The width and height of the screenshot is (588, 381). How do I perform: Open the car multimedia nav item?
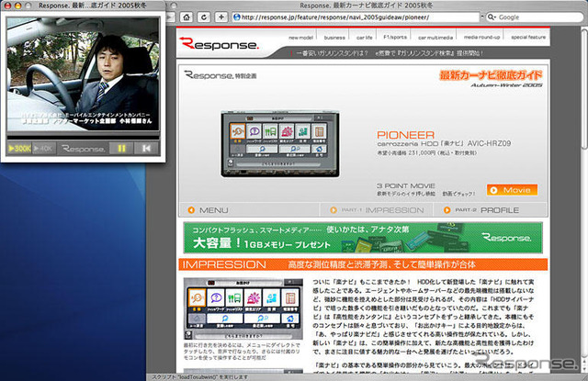(x=435, y=38)
